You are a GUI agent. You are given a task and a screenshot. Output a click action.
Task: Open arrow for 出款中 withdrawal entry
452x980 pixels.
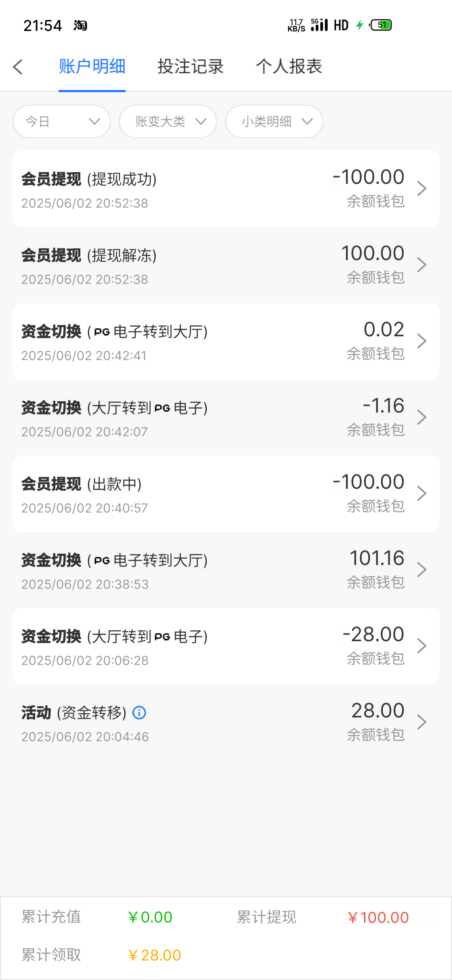click(421, 494)
